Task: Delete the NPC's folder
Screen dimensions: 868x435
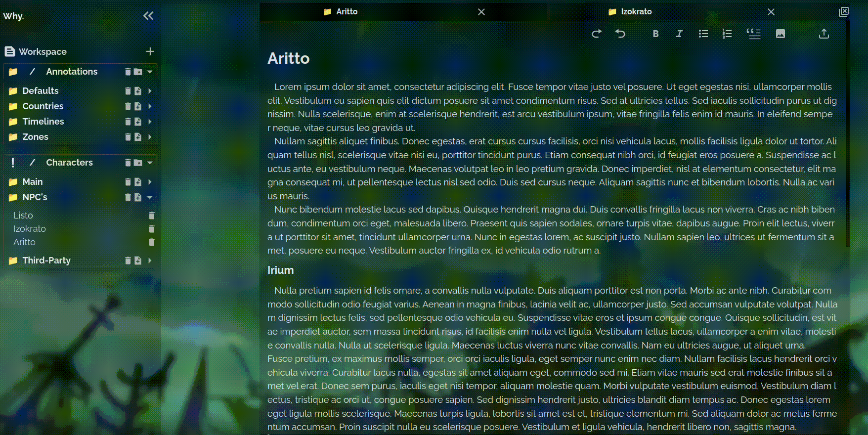Action: pyautogui.click(x=128, y=197)
